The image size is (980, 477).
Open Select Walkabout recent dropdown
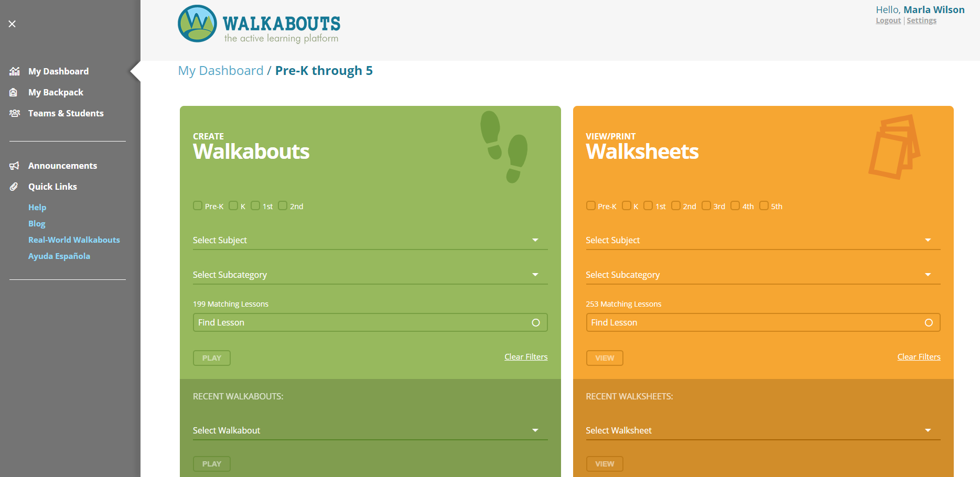pos(370,430)
